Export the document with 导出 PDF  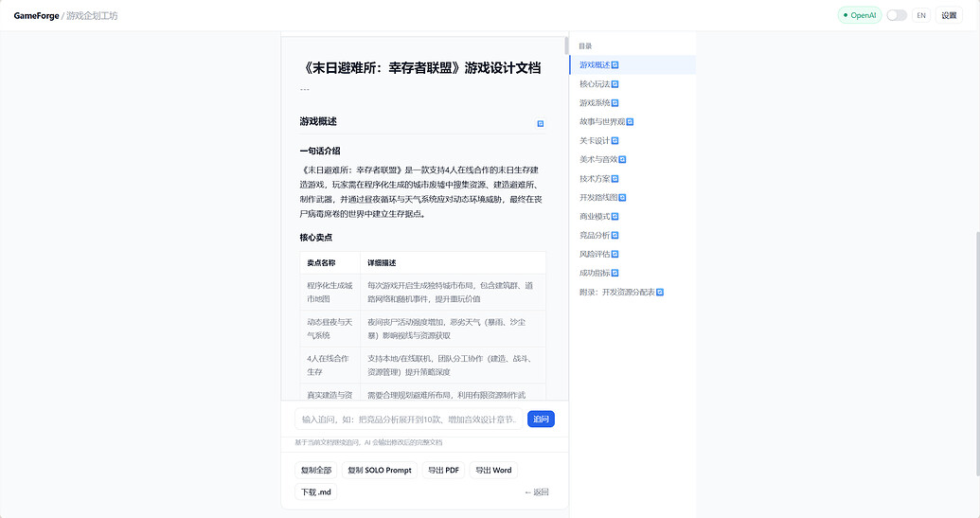click(x=443, y=470)
